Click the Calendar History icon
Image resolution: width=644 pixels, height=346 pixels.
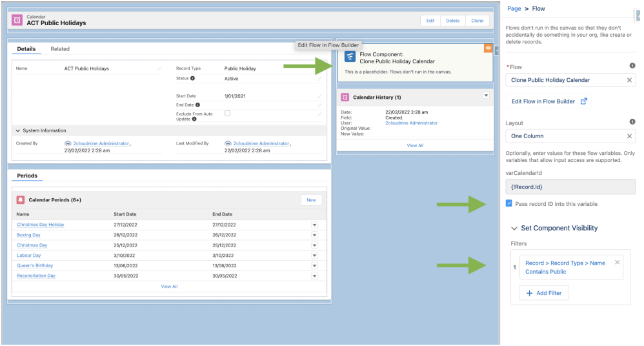[345, 97]
